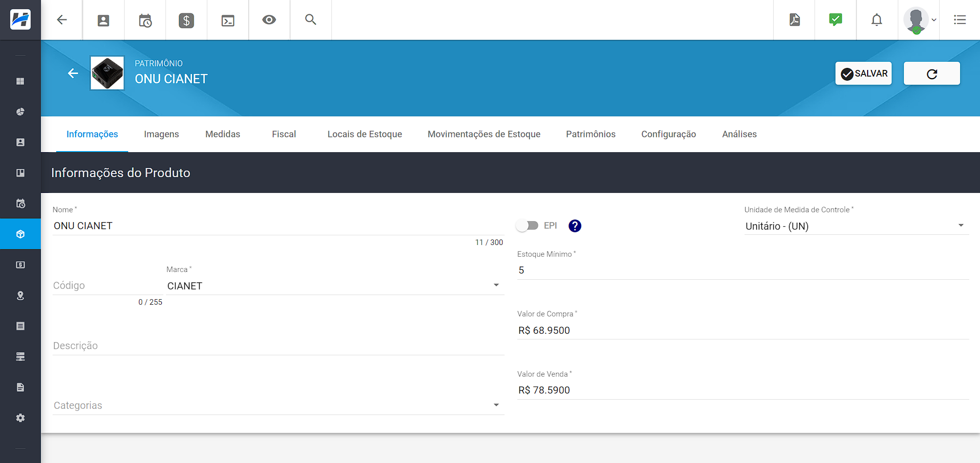The height and width of the screenshot is (463, 980).
Task: Open Unidade de Medida de Controle dropdown
Action: tap(856, 226)
